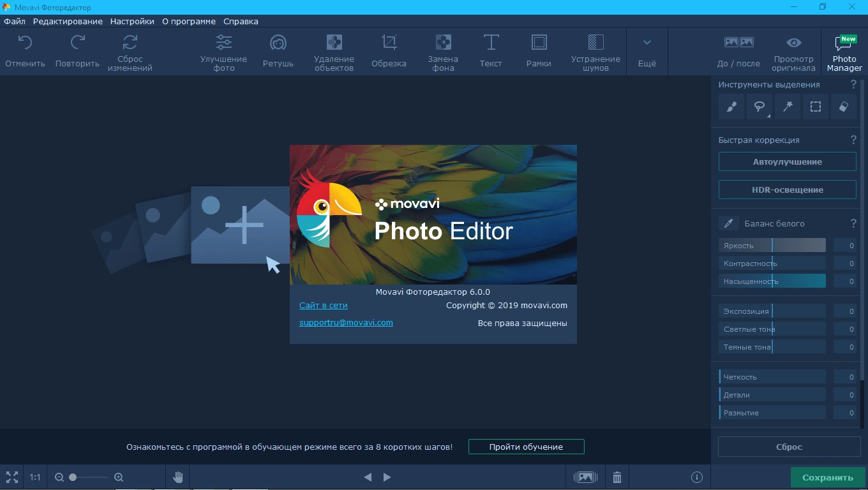The height and width of the screenshot is (490, 868).
Task: Click the Светлые тона slider
Action: [772, 329]
